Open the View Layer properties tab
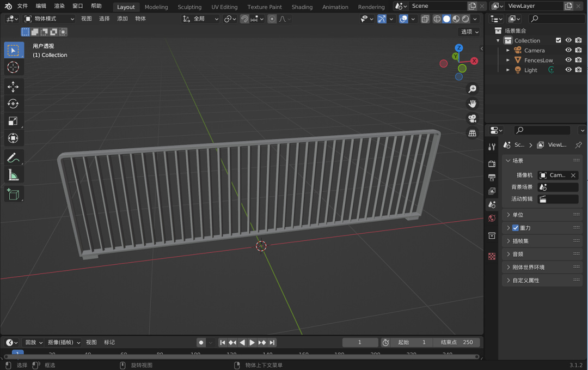This screenshot has height=370, width=588. 492,191
